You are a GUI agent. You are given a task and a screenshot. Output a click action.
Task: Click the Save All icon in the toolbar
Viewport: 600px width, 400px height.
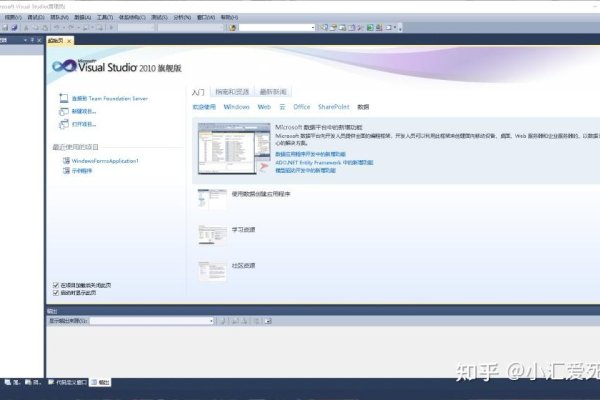pos(15,28)
